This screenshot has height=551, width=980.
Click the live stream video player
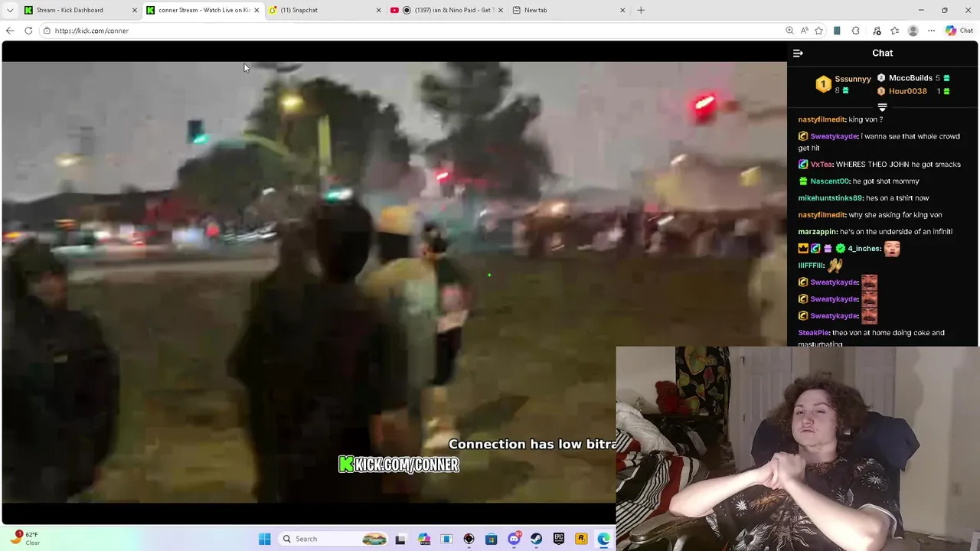click(394, 282)
